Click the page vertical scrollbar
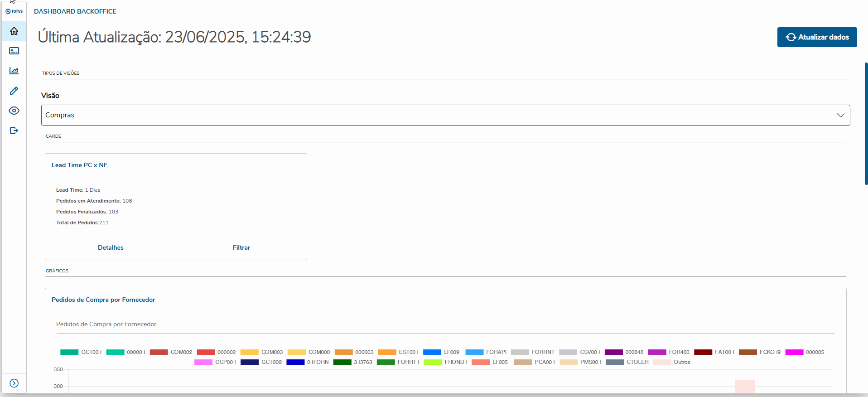The height and width of the screenshot is (397, 868). 866,123
